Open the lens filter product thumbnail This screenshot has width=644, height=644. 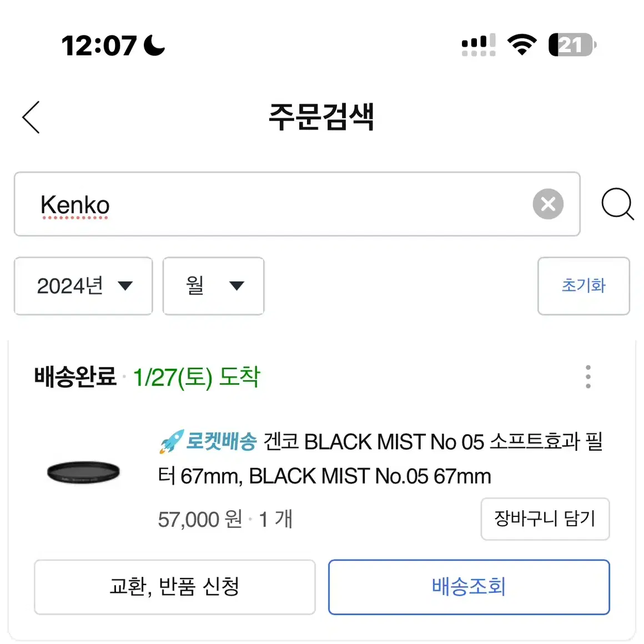click(83, 472)
